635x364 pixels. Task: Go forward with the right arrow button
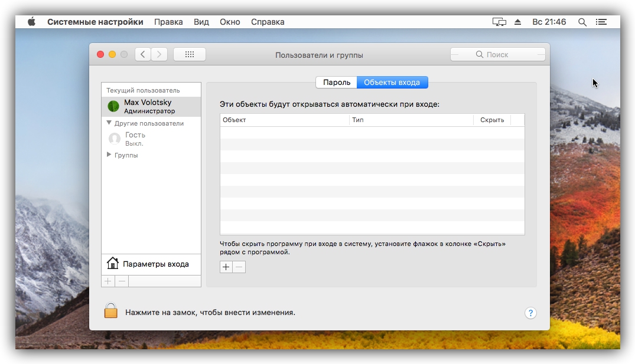(159, 54)
